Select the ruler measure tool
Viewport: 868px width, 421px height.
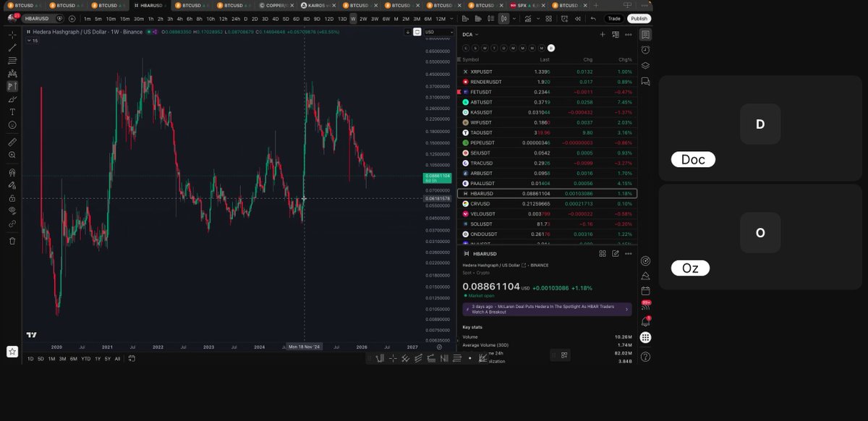pos(12,142)
